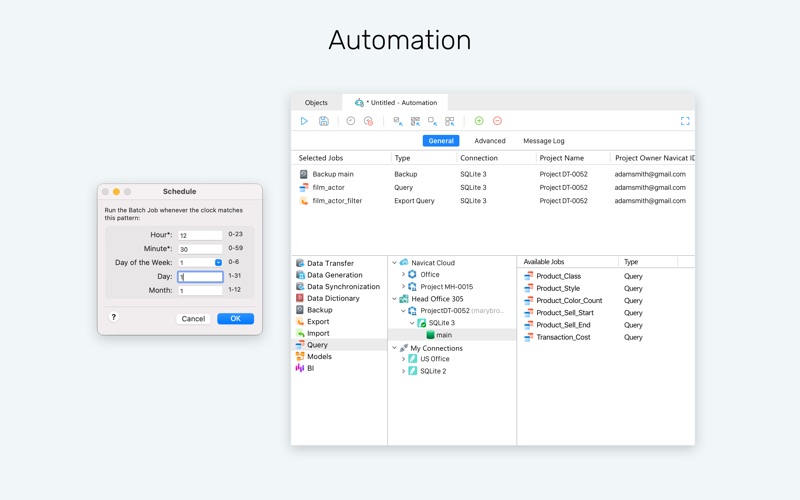Click OK in Schedule dialog
The width and height of the screenshot is (800, 500).
[235, 318]
